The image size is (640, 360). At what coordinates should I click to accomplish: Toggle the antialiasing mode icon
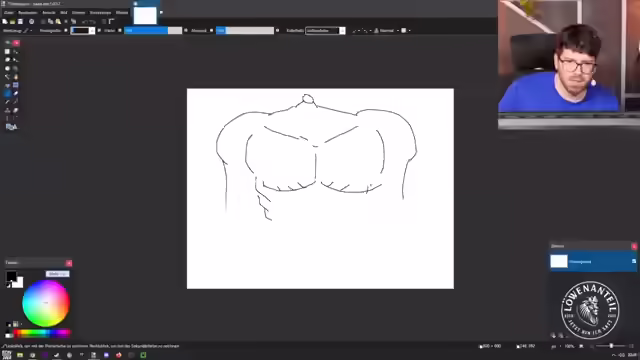point(356,31)
